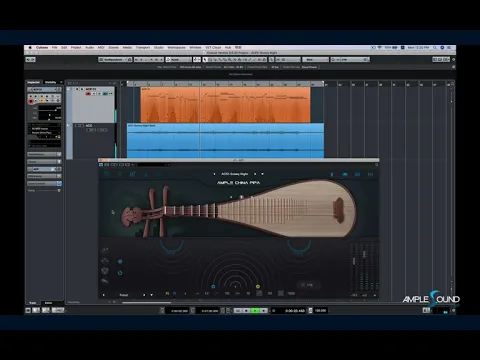This screenshot has width=480, height=360.
Task: Switch to the Editor tab at the Inspector bottom
Action: point(48,303)
